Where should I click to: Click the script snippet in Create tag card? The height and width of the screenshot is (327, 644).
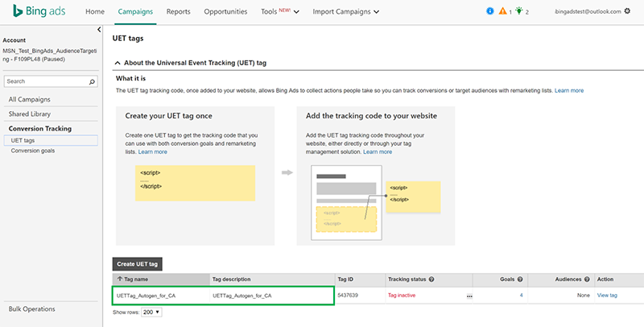(x=195, y=183)
